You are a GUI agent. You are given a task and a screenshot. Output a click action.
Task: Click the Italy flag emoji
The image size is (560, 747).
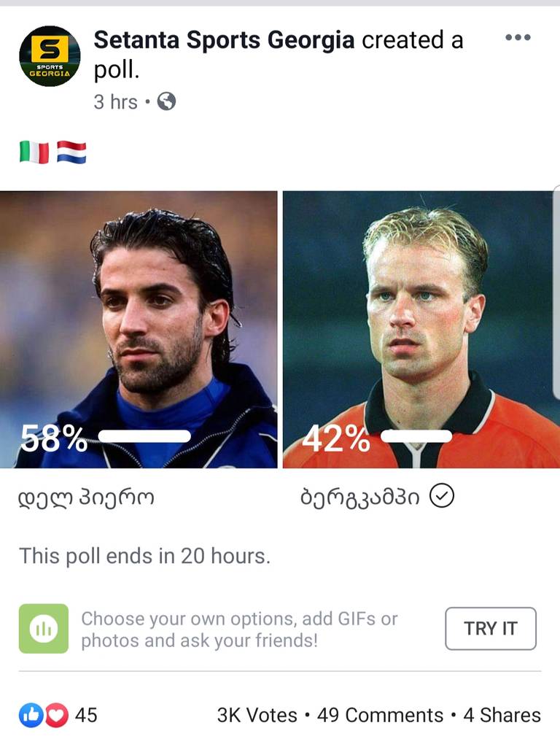coord(34,152)
